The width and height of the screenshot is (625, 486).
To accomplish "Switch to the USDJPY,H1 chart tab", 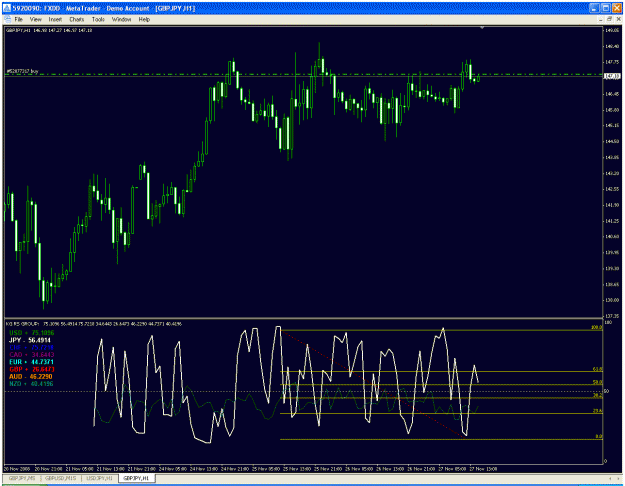I will (x=99, y=478).
